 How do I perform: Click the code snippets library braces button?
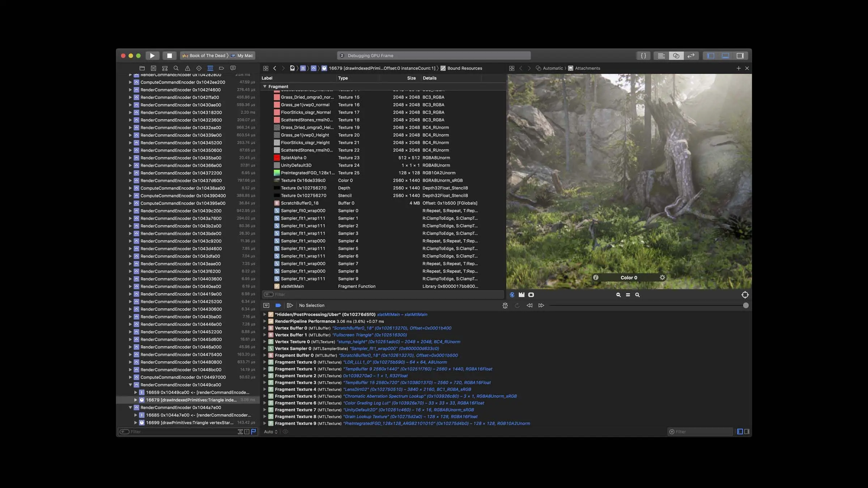[x=643, y=56]
